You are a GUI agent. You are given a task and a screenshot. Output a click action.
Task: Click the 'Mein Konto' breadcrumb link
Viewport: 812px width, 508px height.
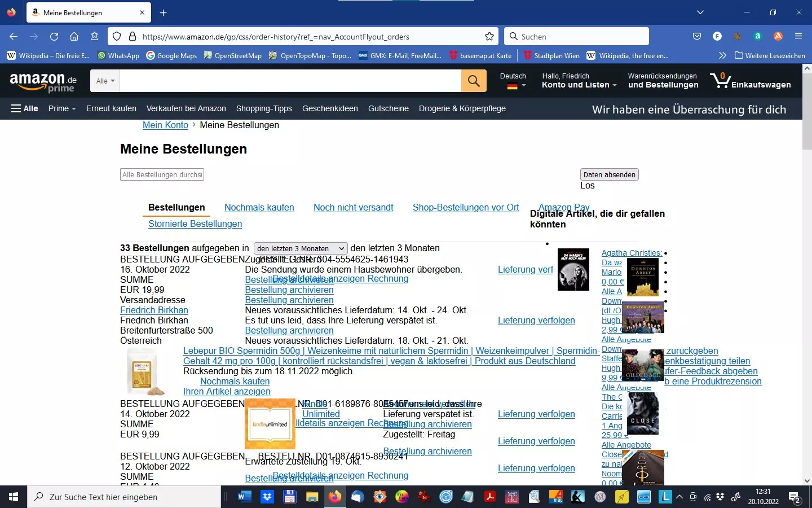[x=165, y=125]
